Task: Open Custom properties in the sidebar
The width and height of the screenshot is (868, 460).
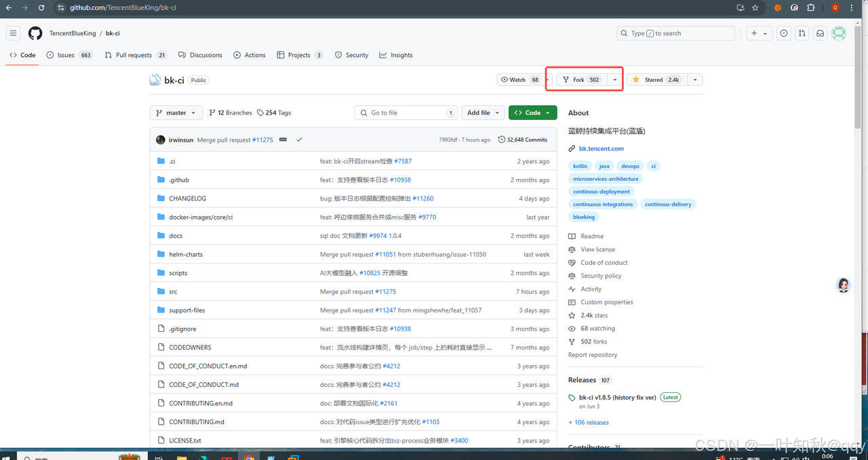Action: click(607, 302)
